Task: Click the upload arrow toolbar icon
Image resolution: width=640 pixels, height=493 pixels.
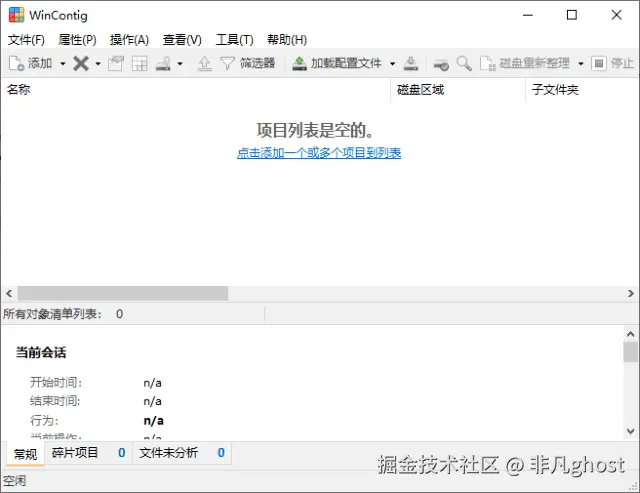Action: [x=204, y=63]
